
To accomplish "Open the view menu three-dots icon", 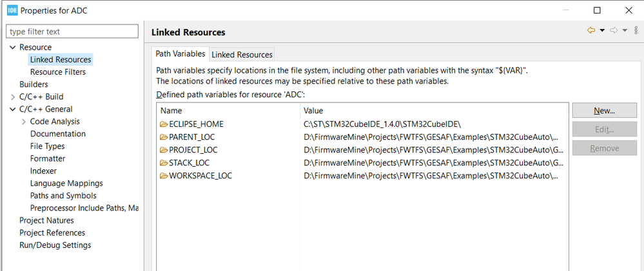I will click(x=636, y=30).
